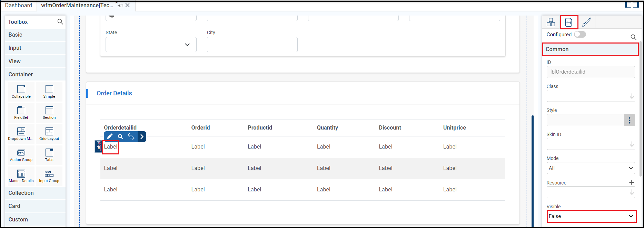Open the properties panel search icon

tap(633, 37)
